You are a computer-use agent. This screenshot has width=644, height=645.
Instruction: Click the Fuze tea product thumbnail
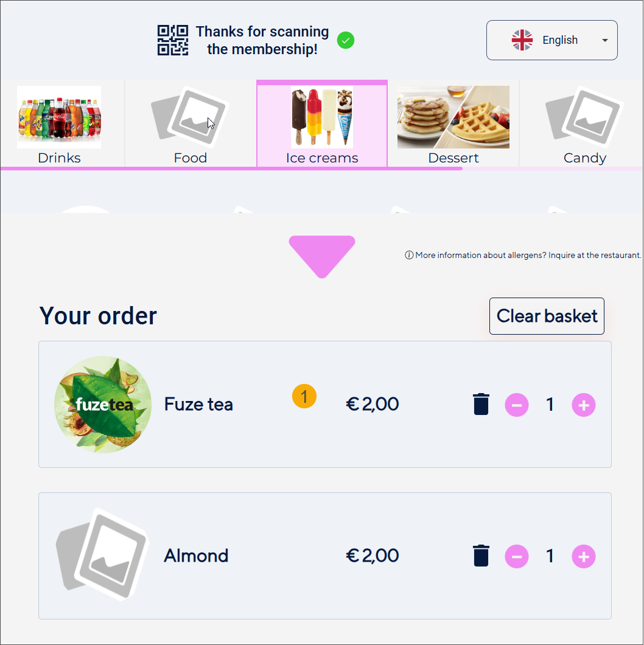pos(102,404)
